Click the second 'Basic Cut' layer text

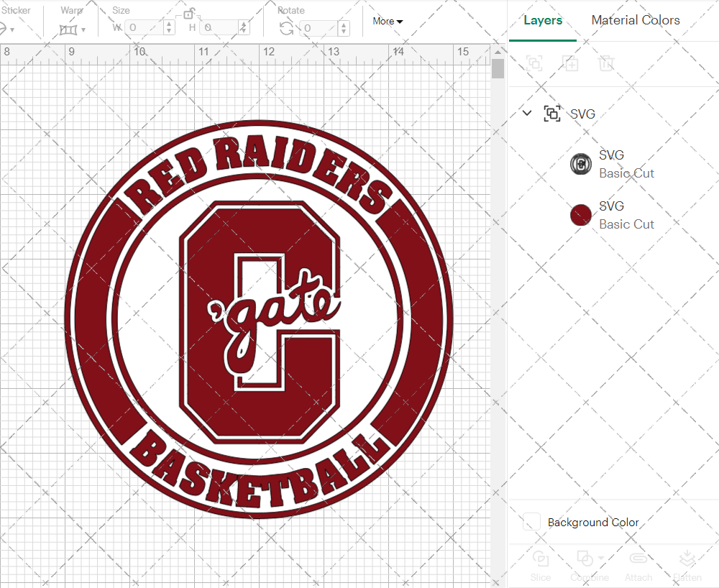pos(626,224)
